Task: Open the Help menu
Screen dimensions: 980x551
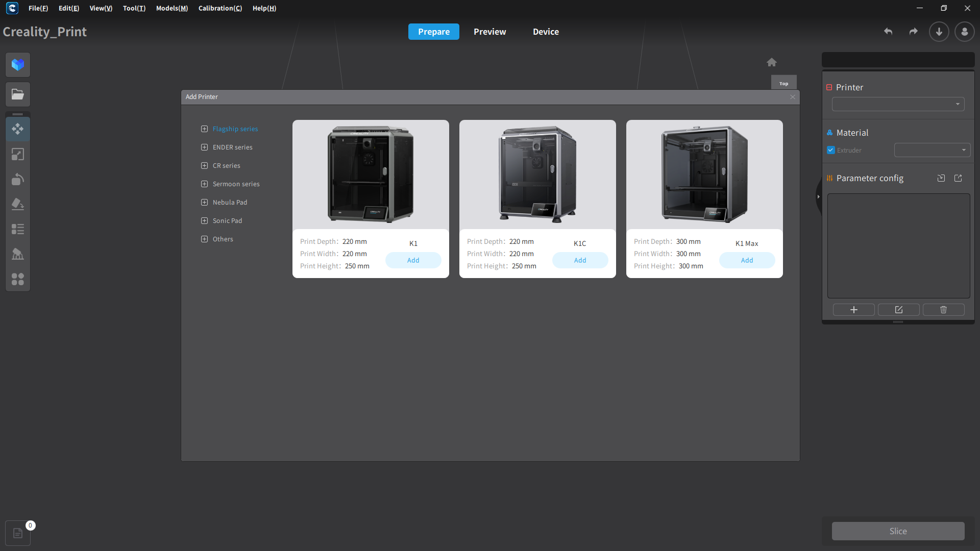Action: point(264,8)
